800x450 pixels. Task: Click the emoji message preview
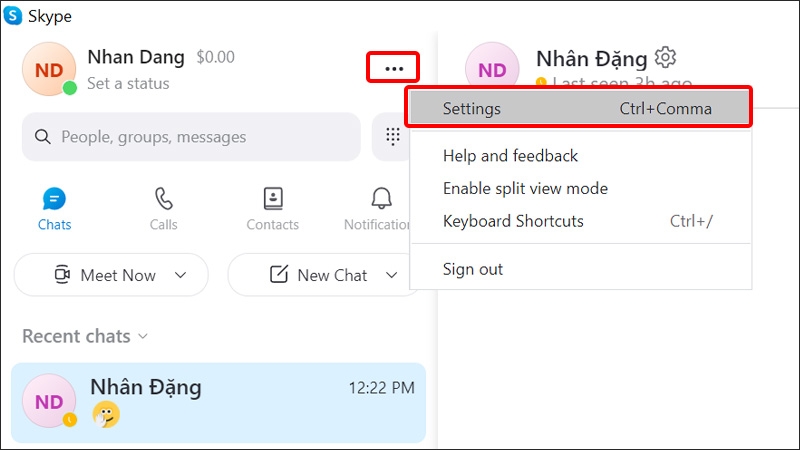(106, 414)
